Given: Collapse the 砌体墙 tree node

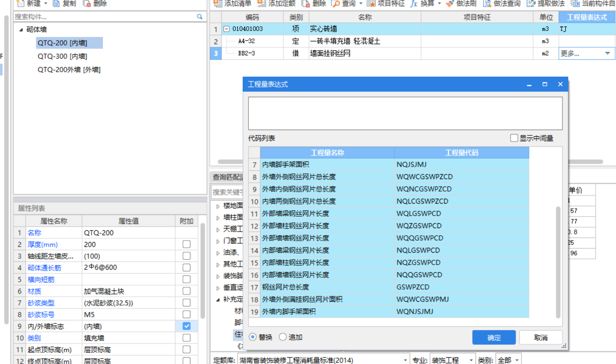Looking at the screenshot, I should [x=21, y=30].
